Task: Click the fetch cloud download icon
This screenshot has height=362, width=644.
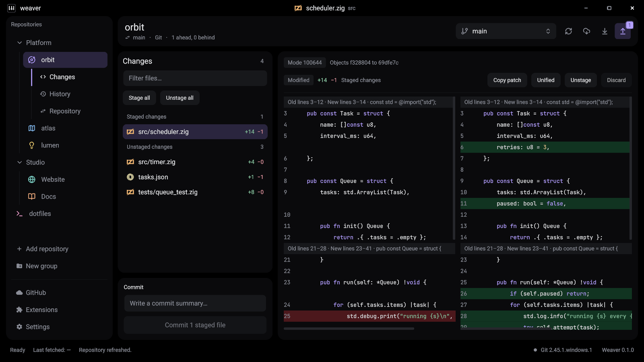Action: [586, 31]
